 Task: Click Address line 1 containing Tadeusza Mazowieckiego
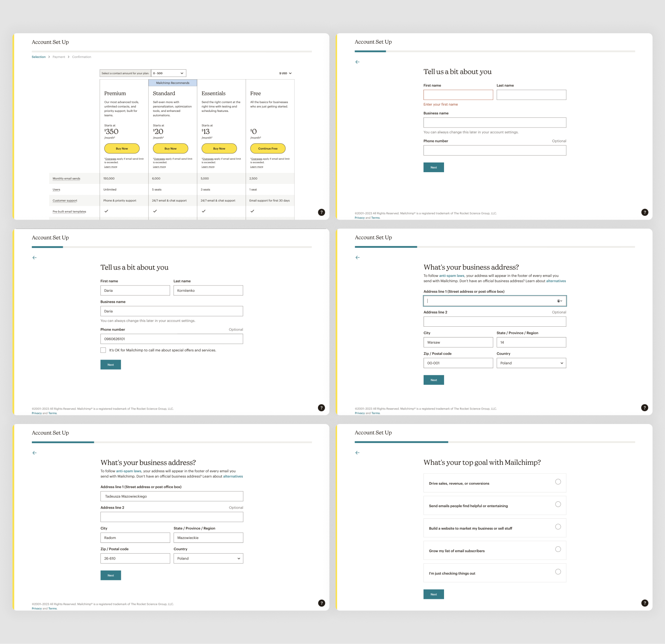(172, 496)
